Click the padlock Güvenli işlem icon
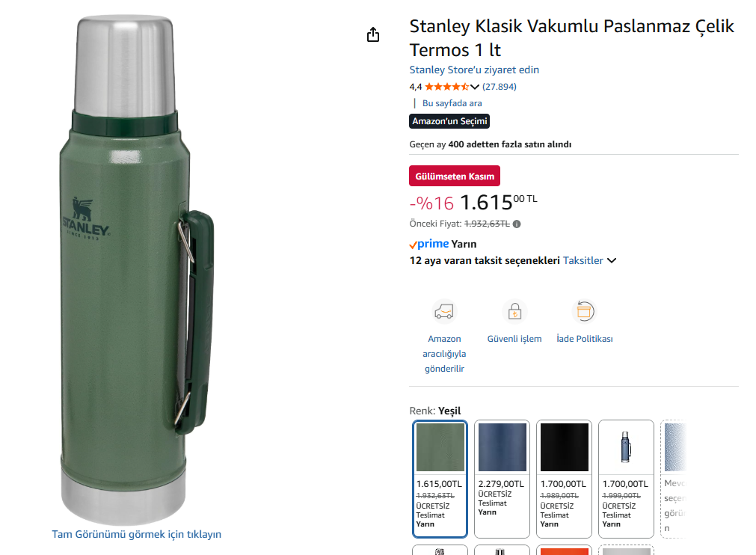This screenshot has width=756, height=555. (x=514, y=311)
